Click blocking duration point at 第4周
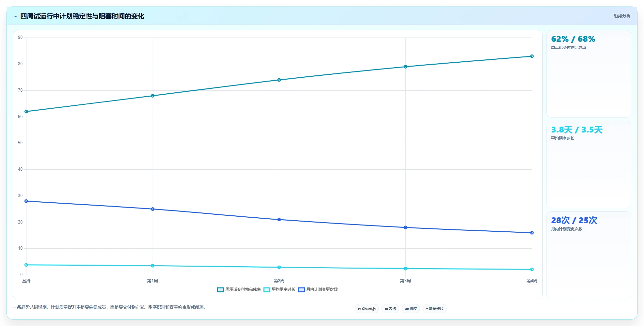The image size is (644, 326). [x=532, y=270]
